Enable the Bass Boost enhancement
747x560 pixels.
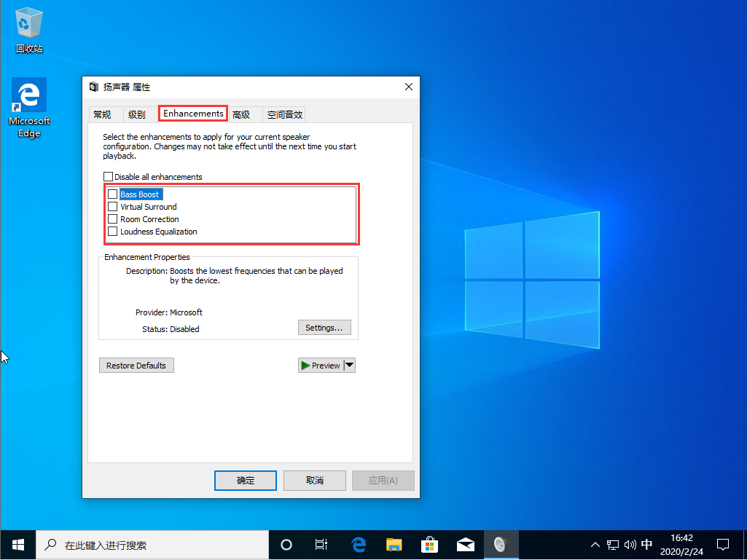pos(113,194)
